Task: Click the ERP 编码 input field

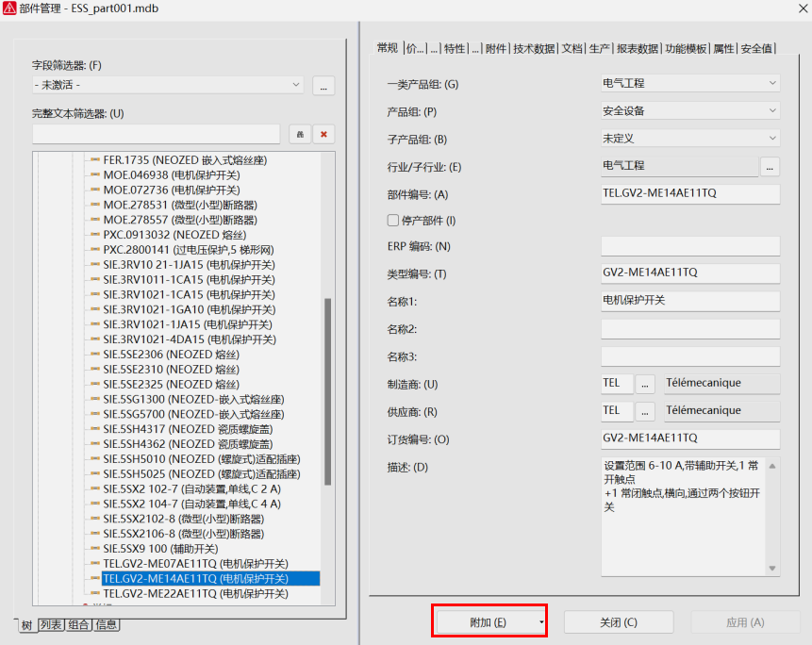Action: pyautogui.click(x=690, y=247)
